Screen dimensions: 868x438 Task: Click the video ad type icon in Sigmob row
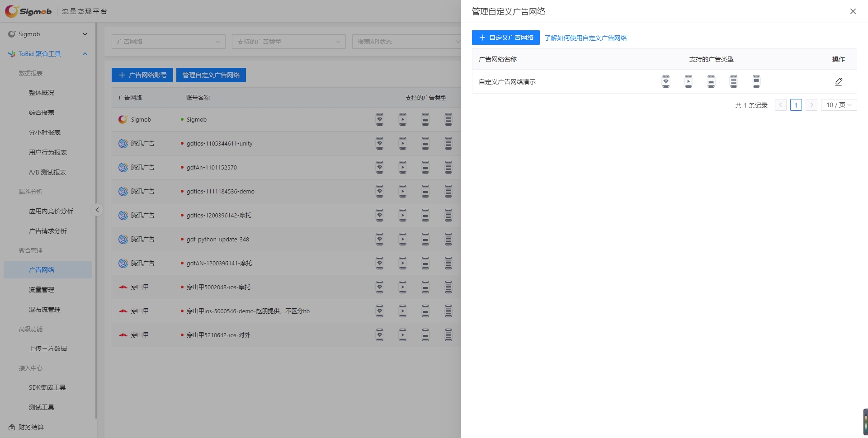pyautogui.click(x=403, y=119)
